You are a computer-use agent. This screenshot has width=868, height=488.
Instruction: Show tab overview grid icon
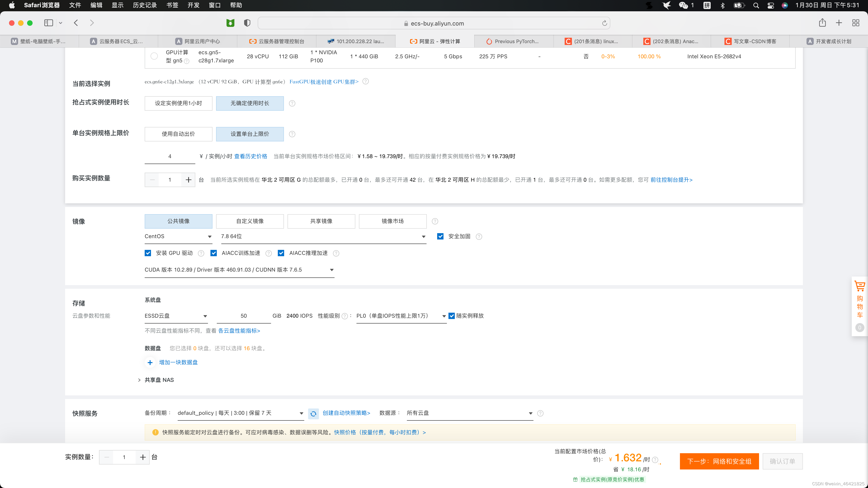click(856, 23)
